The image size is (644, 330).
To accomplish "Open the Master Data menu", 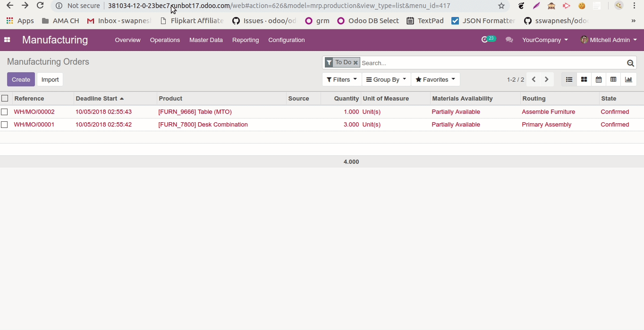I will 206,40.
